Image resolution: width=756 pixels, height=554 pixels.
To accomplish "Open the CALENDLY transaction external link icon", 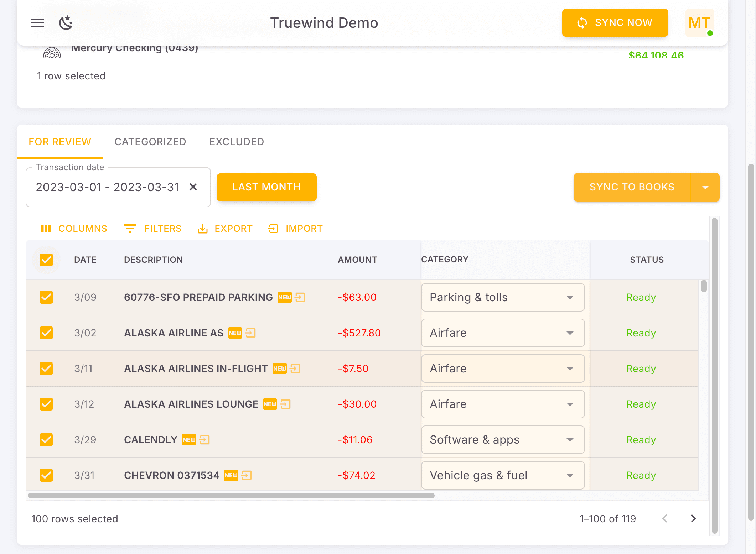I will 204,440.
